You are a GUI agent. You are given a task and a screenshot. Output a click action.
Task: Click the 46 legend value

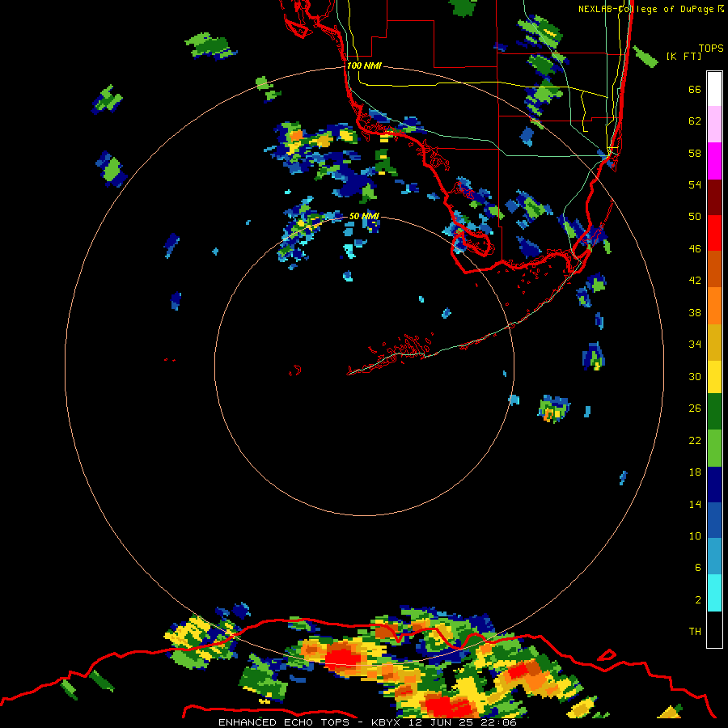click(x=695, y=249)
